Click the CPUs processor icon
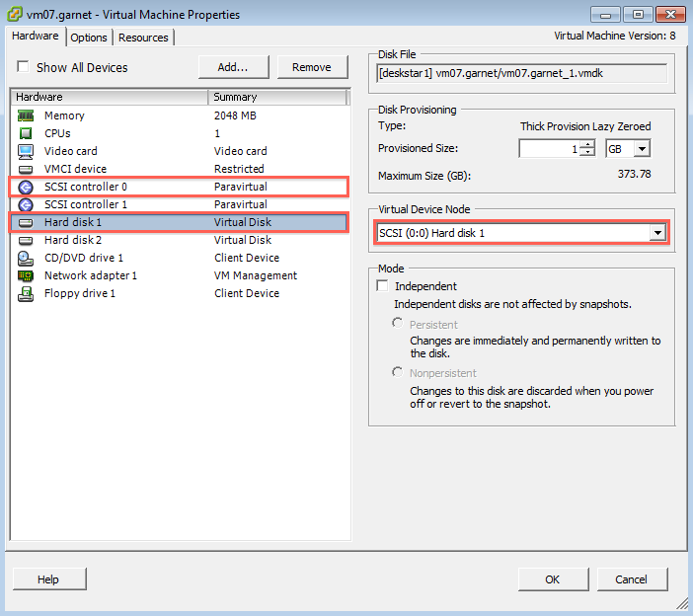This screenshot has height=616, width=693. click(26, 133)
